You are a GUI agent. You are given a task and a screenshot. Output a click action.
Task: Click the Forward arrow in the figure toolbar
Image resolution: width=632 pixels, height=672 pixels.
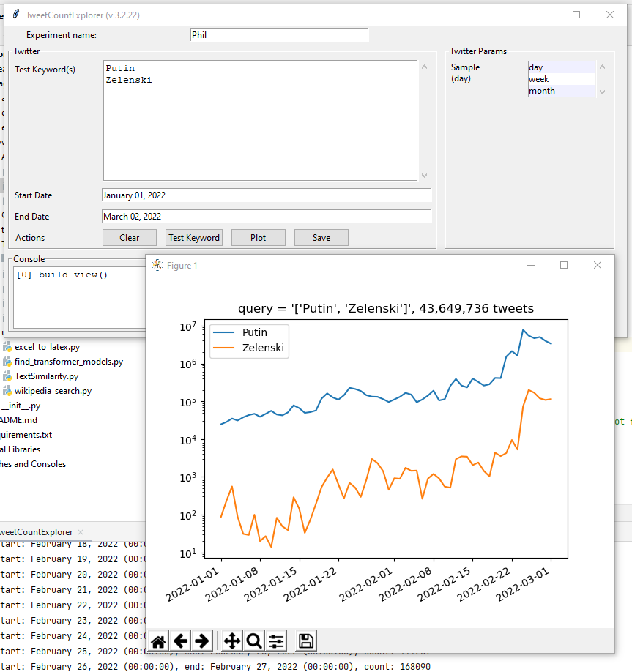click(x=202, y=641)
